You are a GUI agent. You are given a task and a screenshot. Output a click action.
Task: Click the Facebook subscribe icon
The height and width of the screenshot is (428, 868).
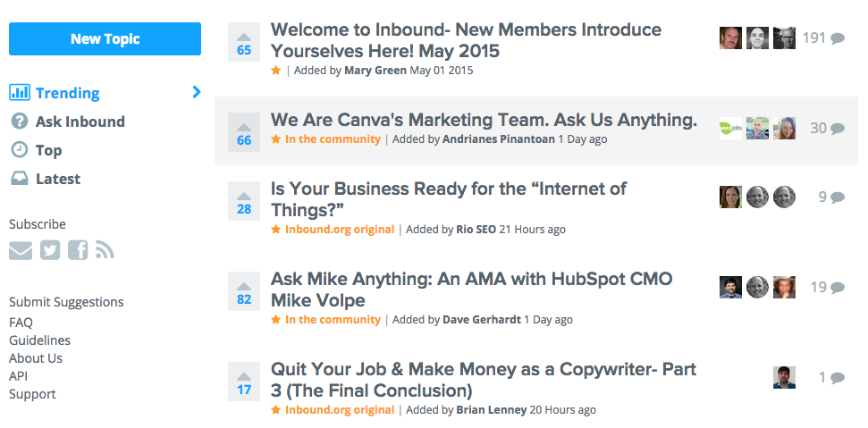tap(78, 250)
